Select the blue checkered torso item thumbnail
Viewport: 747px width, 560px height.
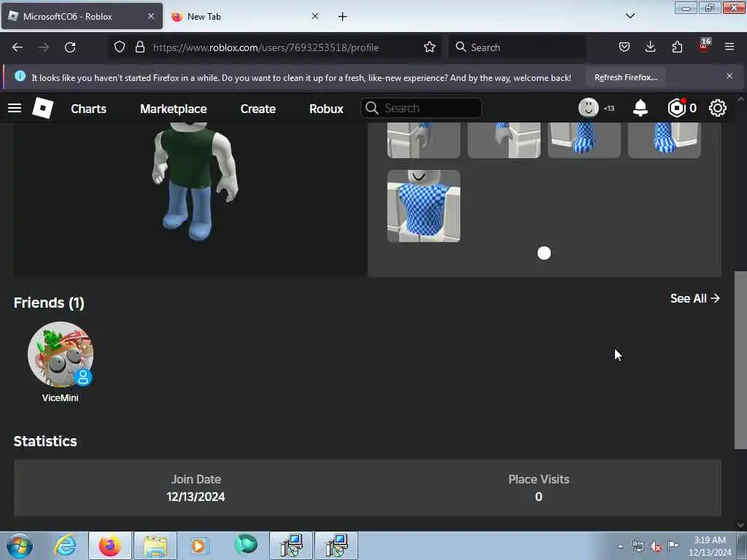[x=424, y=206]
